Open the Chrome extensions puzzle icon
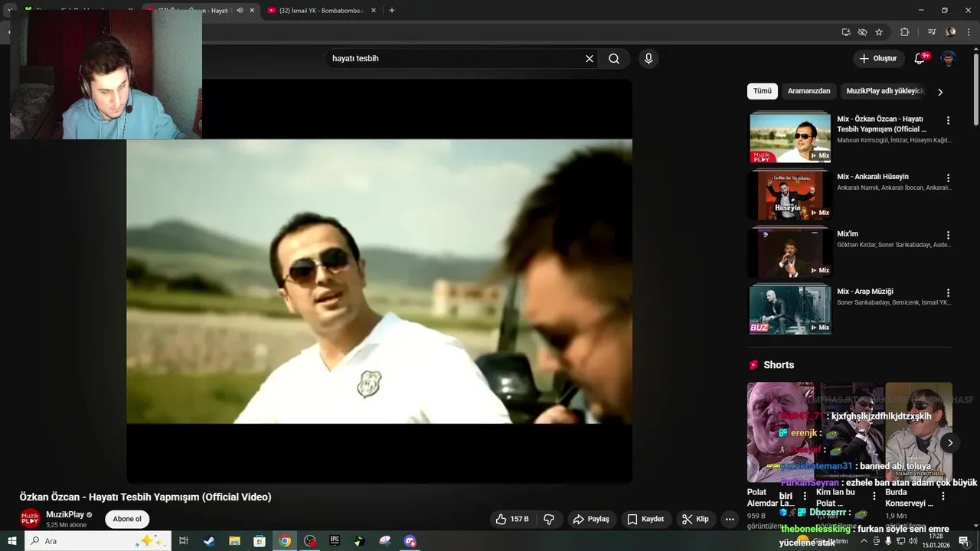The height and width of the screenshot is (551, 980). [904, 32]
